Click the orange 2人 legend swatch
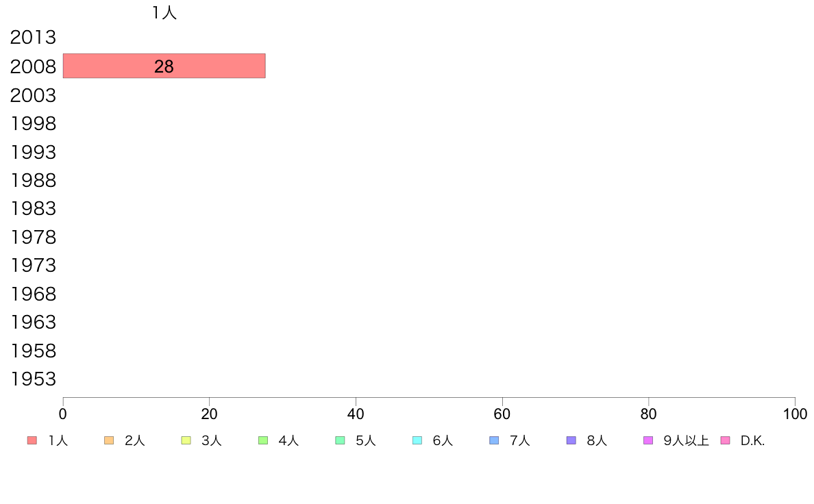 pos(109,440)
